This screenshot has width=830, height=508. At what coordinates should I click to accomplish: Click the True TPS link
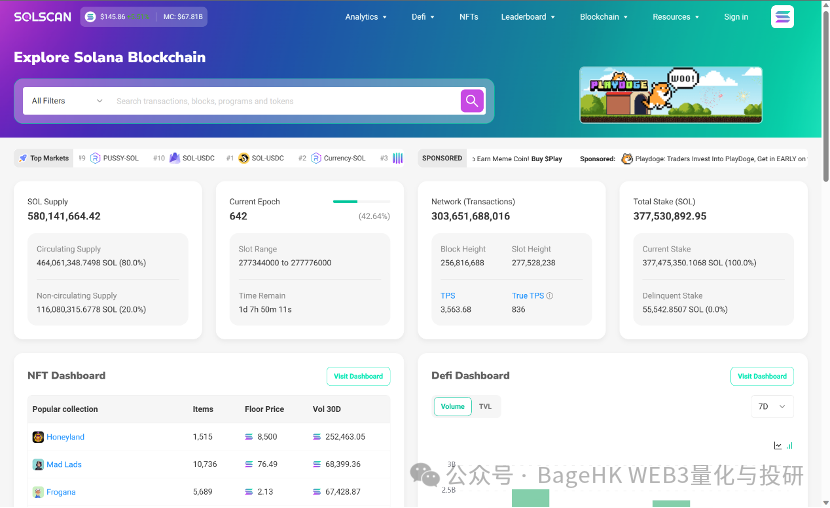(528, 296)
